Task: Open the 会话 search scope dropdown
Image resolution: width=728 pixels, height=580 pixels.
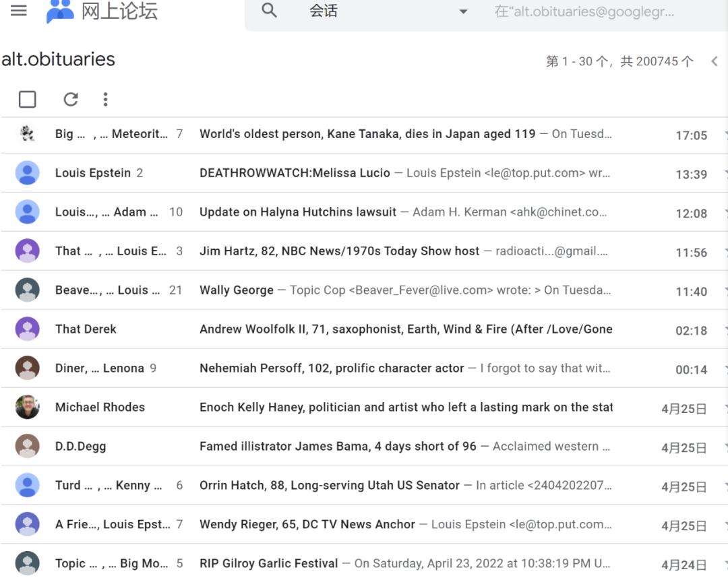Action: coord(388,11)
